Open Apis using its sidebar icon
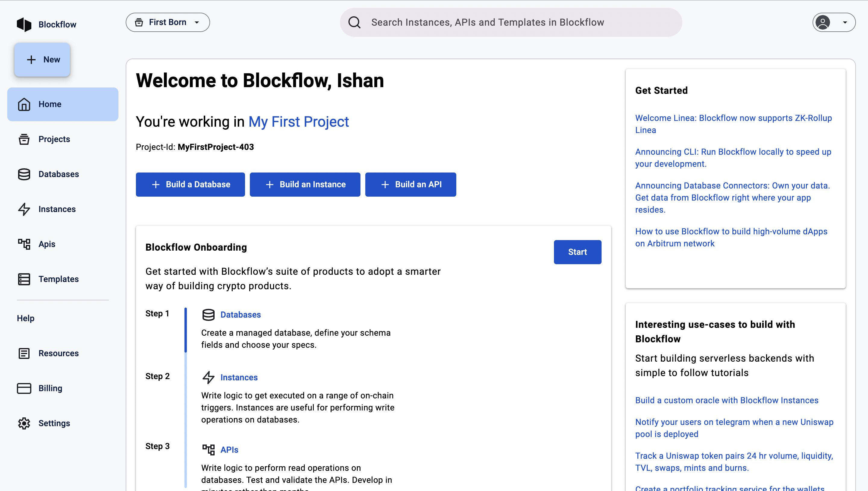 (24, 244)
